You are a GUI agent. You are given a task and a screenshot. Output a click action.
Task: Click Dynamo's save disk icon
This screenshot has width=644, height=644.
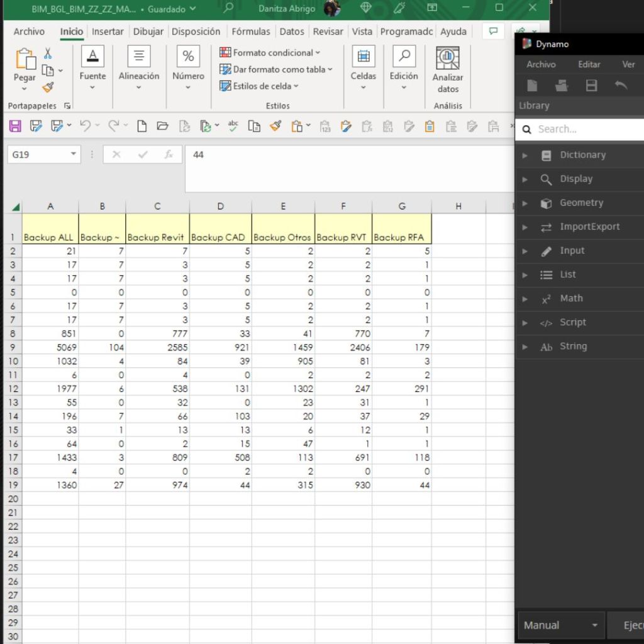pos(591,86)
